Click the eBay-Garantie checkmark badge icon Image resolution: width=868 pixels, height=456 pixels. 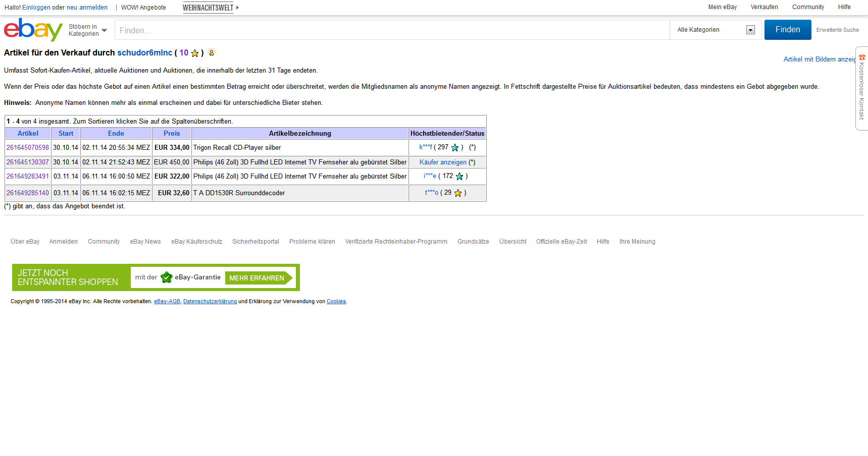[x=166, y=277]
